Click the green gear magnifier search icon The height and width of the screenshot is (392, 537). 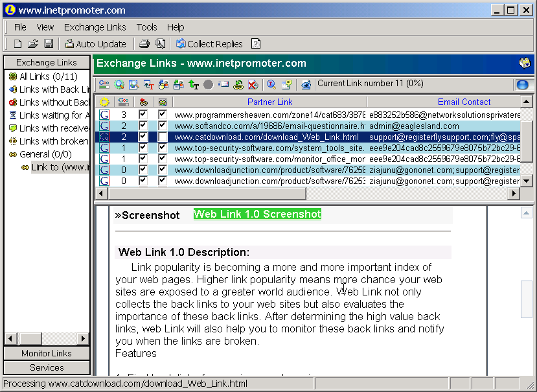pyautogui.click(x=119, y=84)
